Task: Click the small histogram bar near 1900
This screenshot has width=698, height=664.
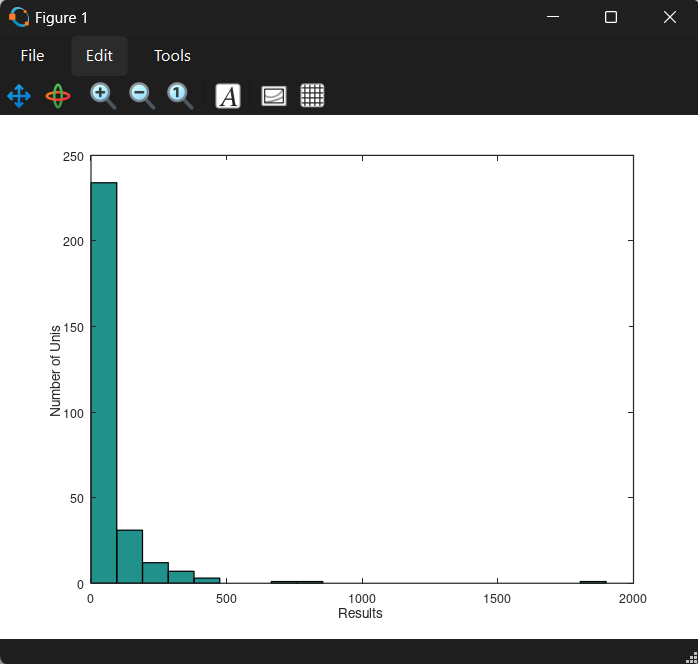Action: tap(593, 581)
